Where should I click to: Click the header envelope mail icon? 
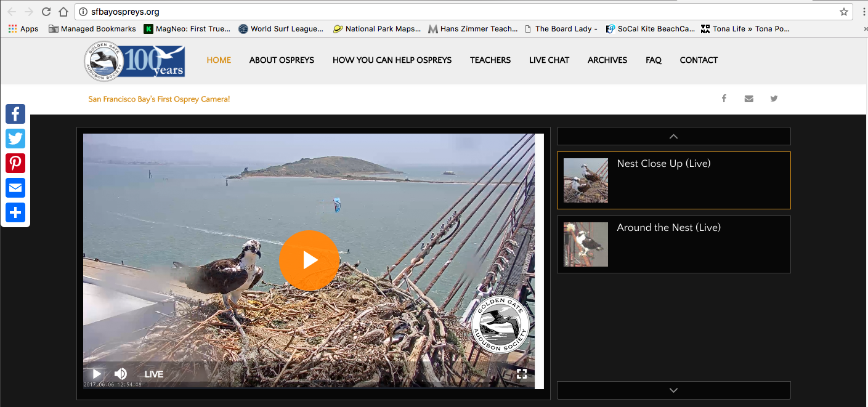(748, 99)
